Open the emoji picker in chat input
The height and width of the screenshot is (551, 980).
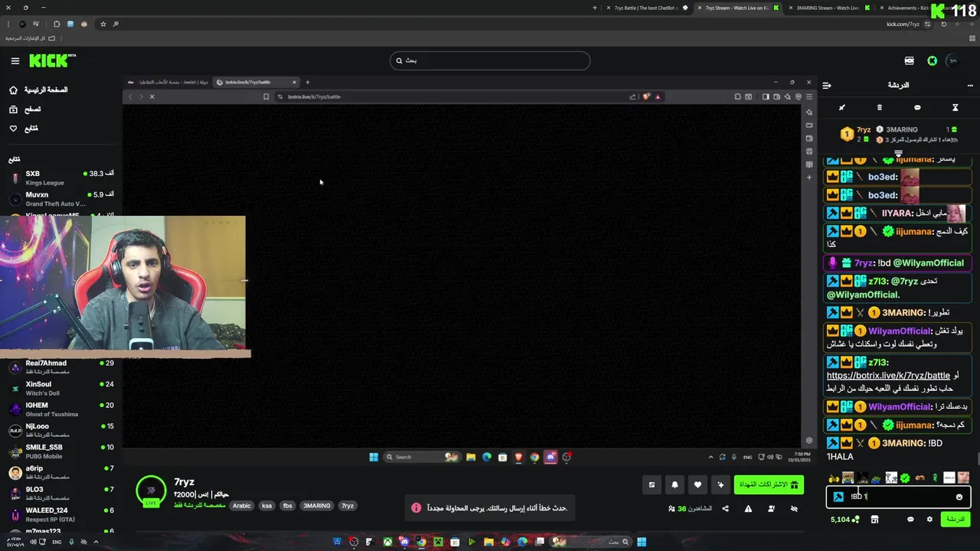pos(959,497)
